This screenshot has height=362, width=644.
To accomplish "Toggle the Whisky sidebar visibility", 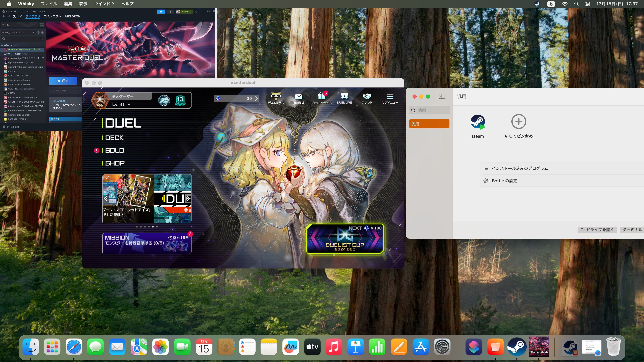I will (442, 96).
